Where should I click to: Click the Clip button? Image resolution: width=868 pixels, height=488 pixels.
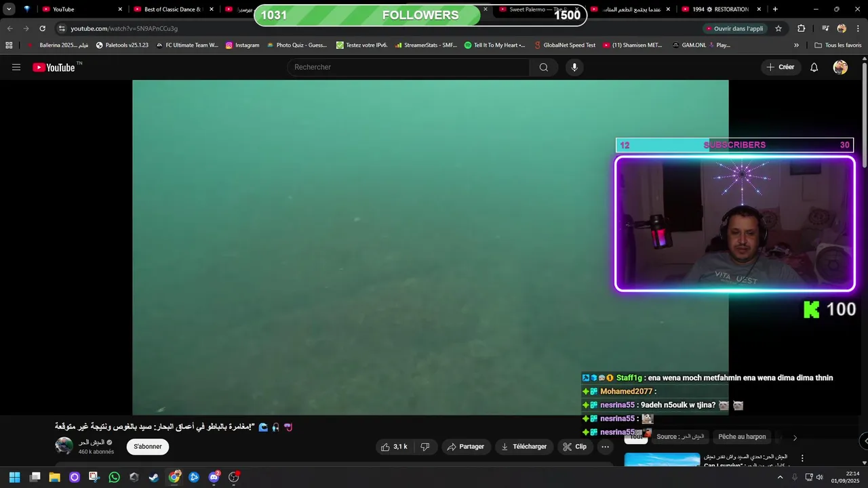(575, 447)
